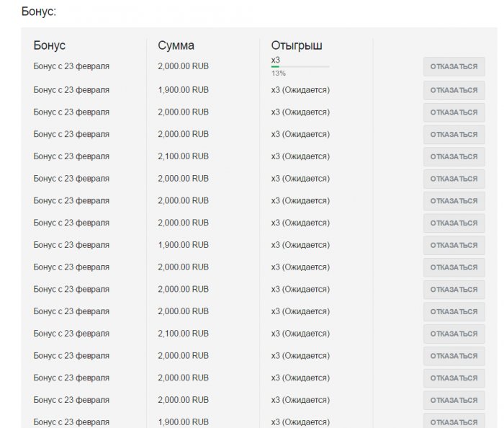
Task: Click ОТКАЗАТЬСЯ in the seventh bonus row
Action: coord(454,201)
